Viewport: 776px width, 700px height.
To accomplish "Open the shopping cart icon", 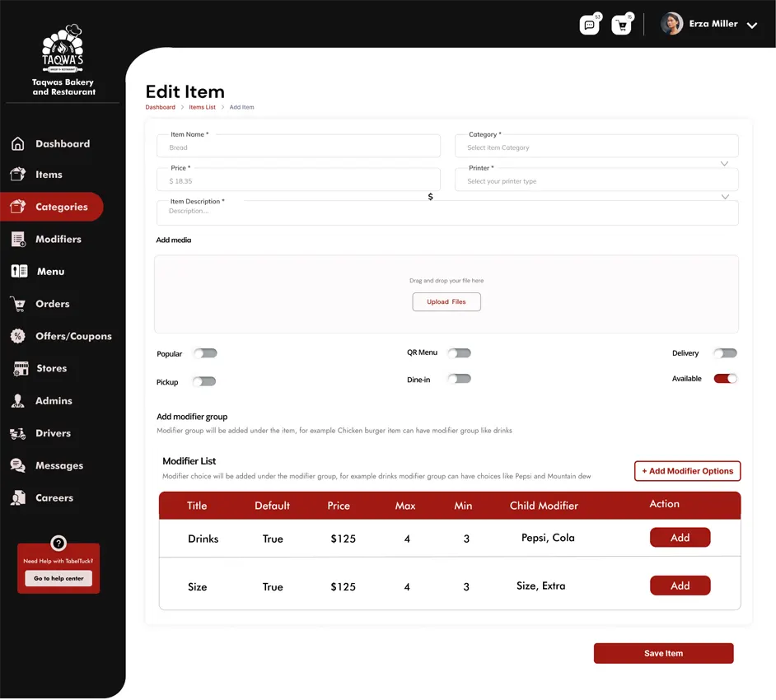I will point(622,24).
